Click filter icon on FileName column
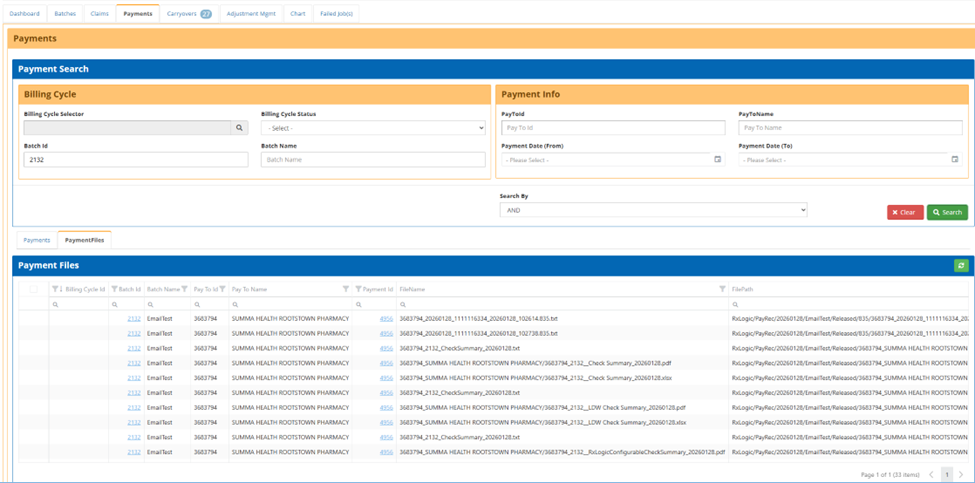Viewport: 975px width, 483px height. 722,289
